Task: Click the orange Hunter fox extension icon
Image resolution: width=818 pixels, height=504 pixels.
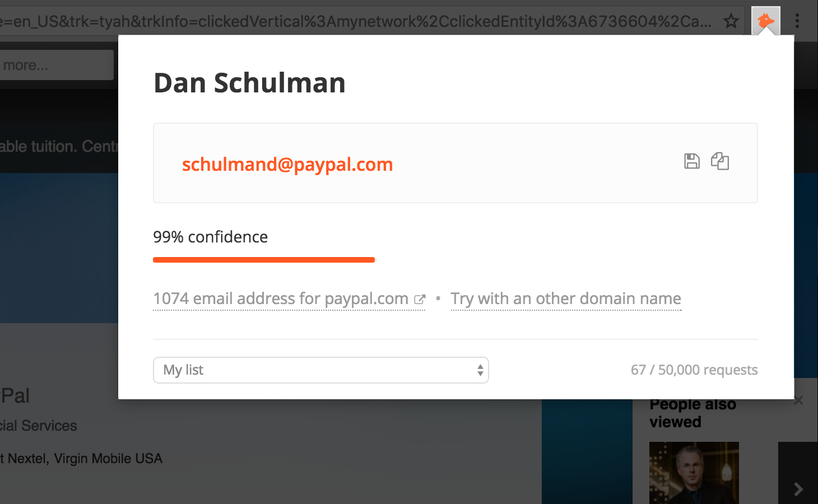Action: 765,21
